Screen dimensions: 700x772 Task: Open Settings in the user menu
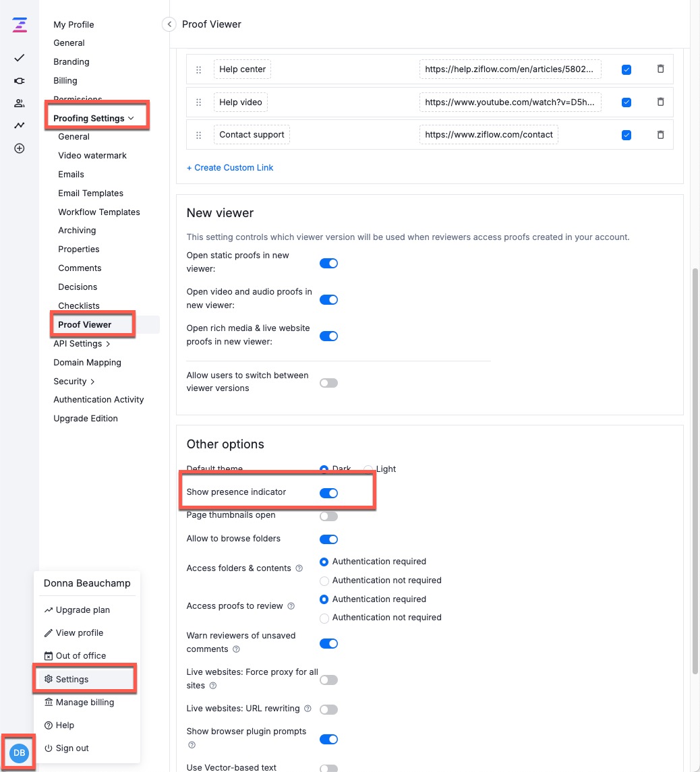[71, 679]
